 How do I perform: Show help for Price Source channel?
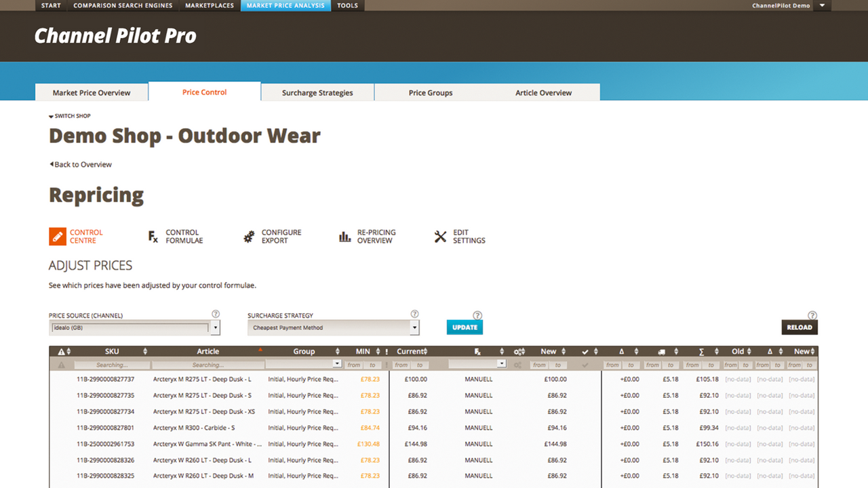coord(216,314)
